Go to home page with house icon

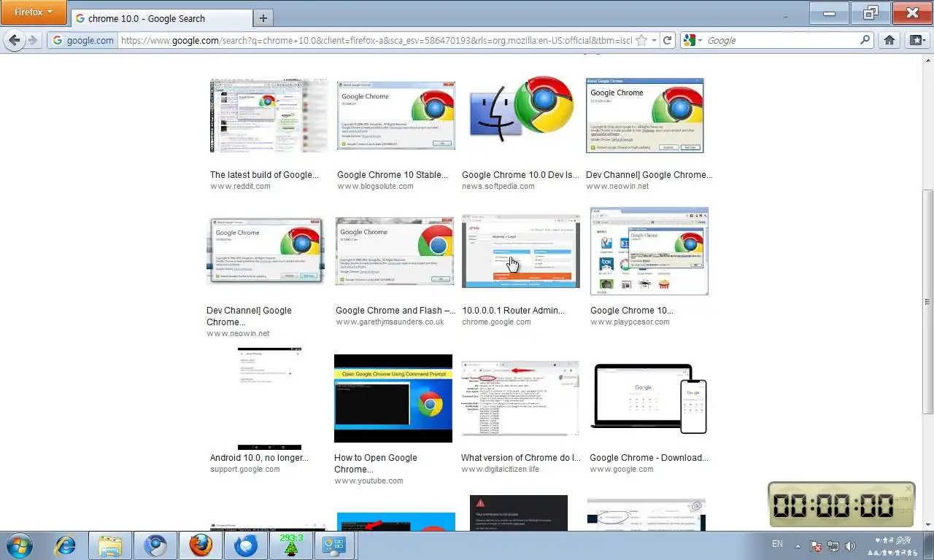pos(889,40)
